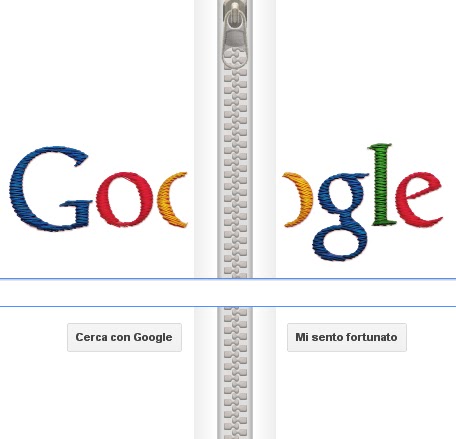Screen dimensions: 456x439
Task: Click zipper teeth between the two buttons
Action: 235,337
